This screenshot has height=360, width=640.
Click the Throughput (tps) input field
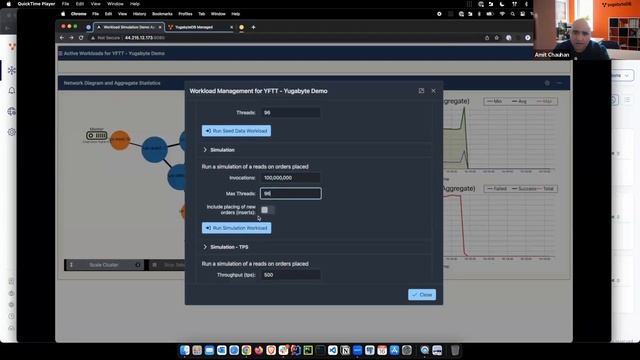point(290,275)
